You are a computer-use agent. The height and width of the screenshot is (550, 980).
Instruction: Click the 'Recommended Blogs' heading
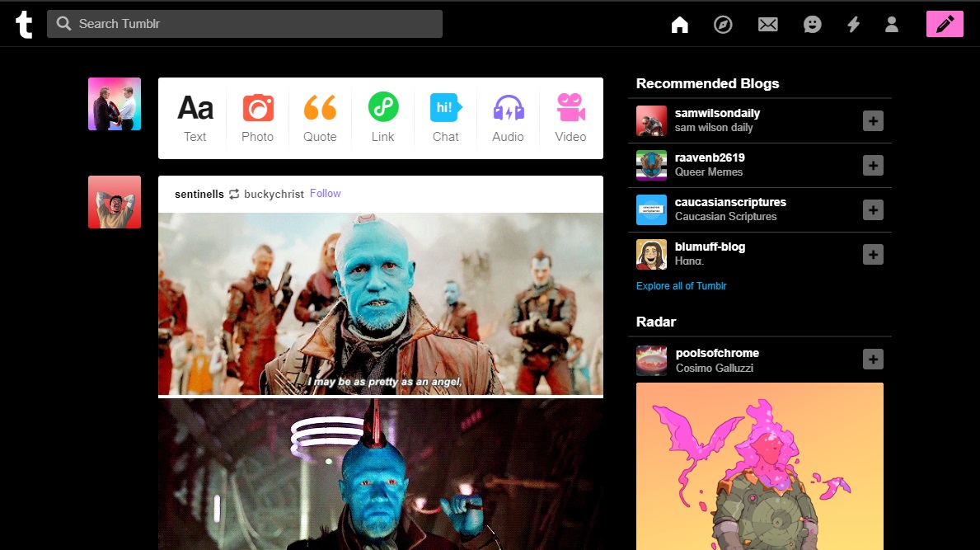pyautogui.click(x=707, y=84)
